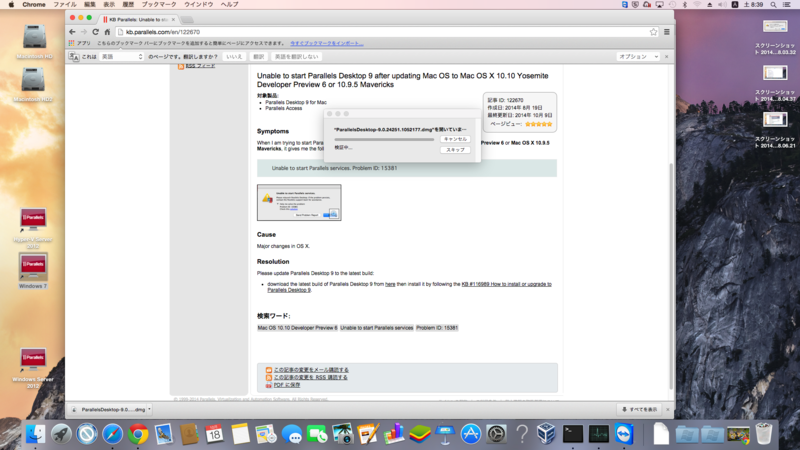This screenshot has height=450, width=800.
Task: Click the Finder icon in the Dock
Action: tap(35, 434)
